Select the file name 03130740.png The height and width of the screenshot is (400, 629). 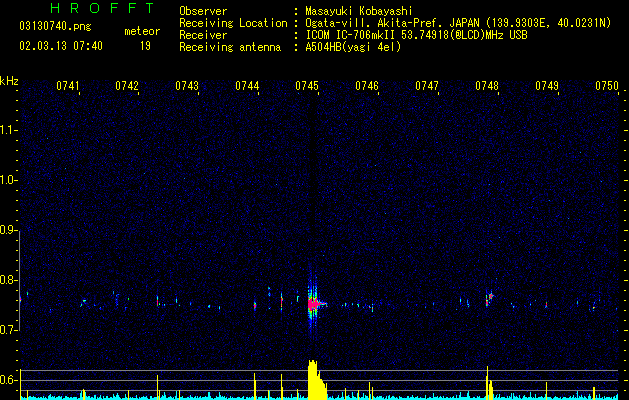point(55,26)
